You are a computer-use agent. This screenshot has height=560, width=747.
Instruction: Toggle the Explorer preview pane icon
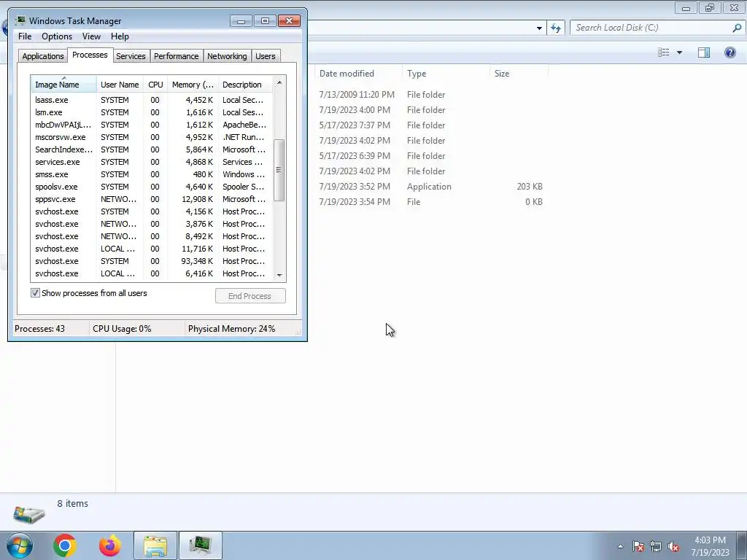coord(704,52)
